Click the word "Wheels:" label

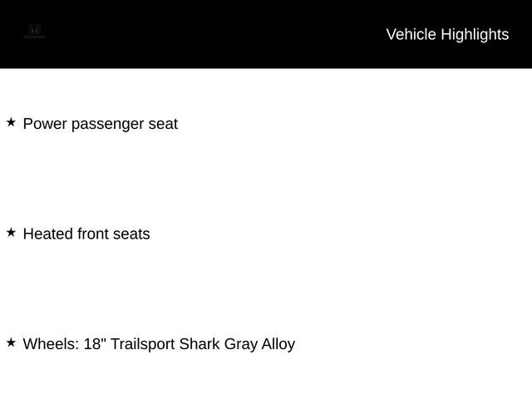pos(51,343)
